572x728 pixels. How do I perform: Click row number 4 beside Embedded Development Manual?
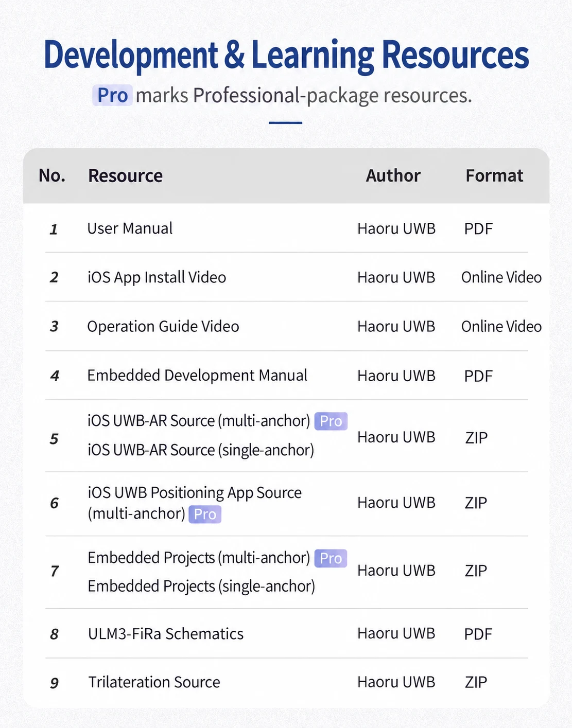(x=55, y=376)
